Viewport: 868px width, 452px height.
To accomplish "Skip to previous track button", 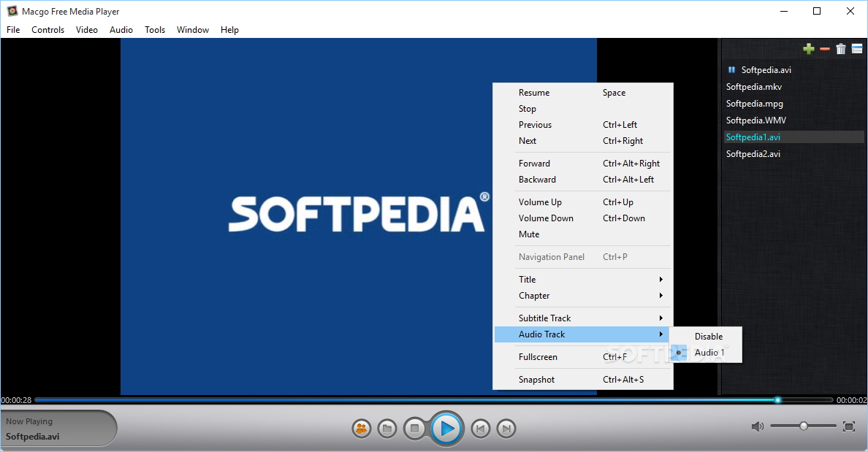I will (x=481, y=428).
